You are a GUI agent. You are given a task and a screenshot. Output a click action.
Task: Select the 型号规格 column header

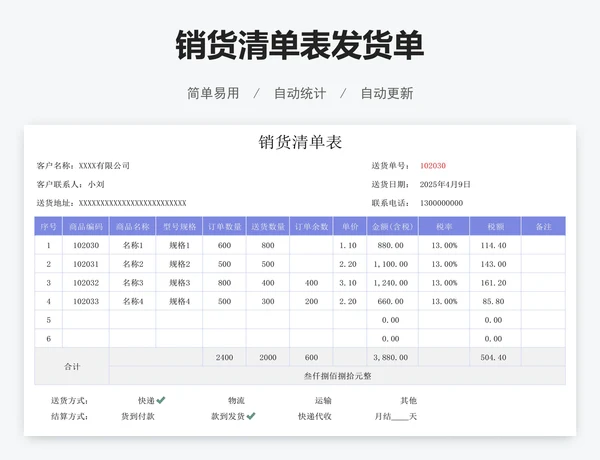tap(179, 226)
